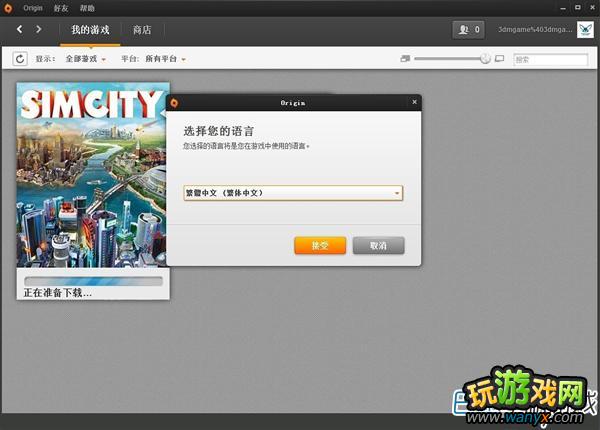The width and height of the screenshot is (600, 430).
Task: Click the game search input field
Action: tap(550, 59)
